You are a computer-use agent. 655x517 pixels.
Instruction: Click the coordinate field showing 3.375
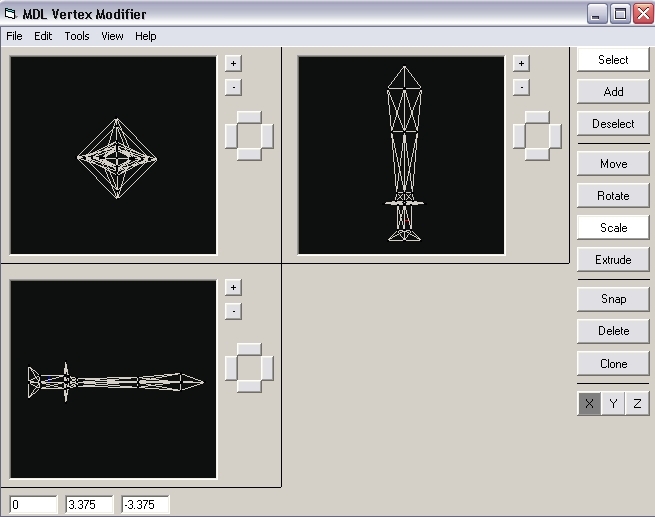[89, 504]
